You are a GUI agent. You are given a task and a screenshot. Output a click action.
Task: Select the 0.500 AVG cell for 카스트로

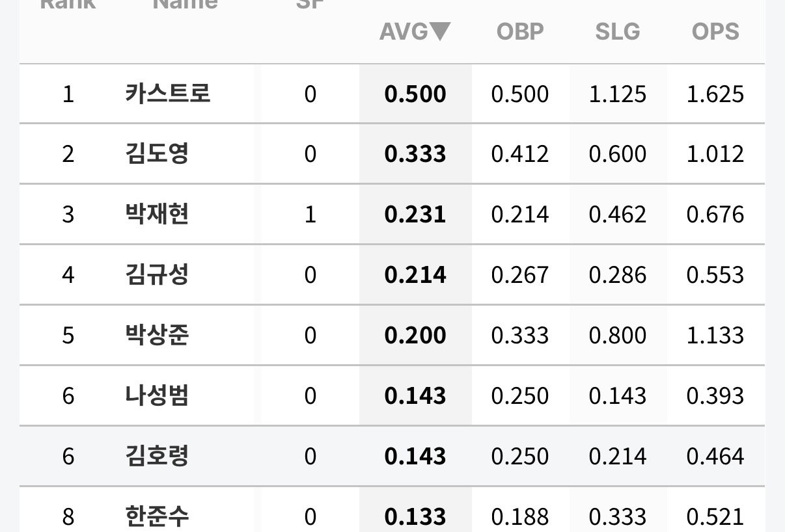[x=415, y=94]
